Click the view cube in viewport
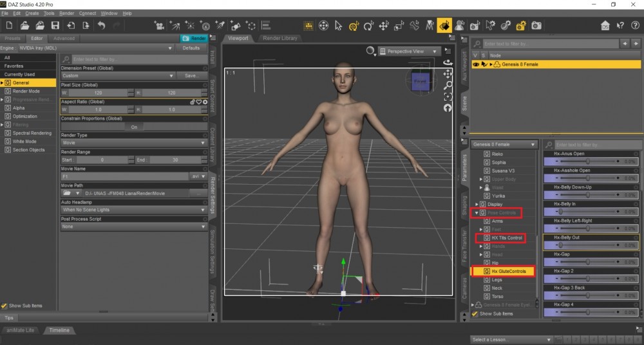The image size is (644, 345). coord(420,81)
